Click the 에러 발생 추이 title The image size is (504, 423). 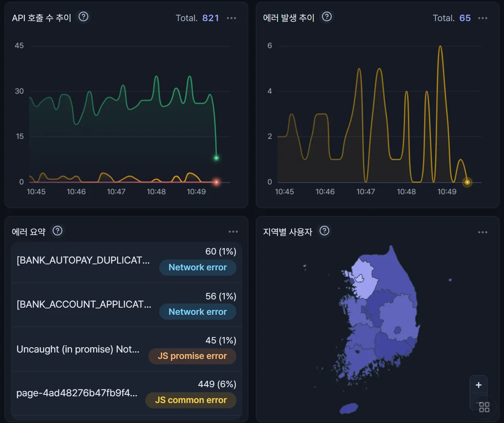(x=289, y=18)
